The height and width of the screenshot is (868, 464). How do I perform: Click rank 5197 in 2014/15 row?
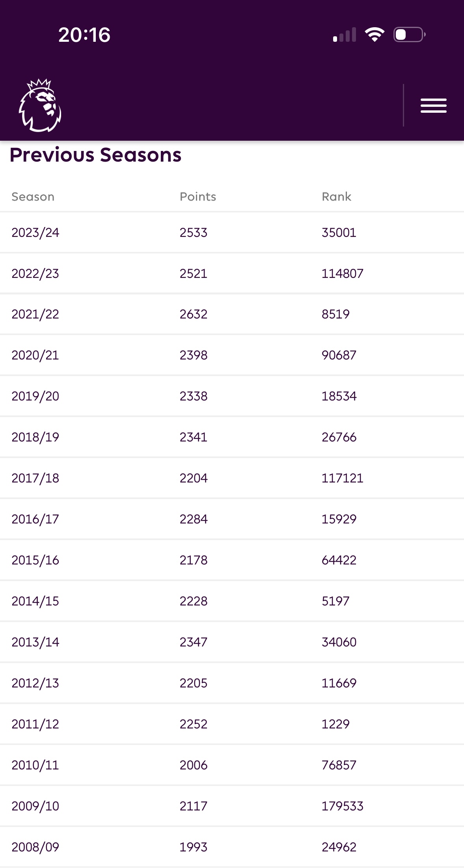(x=335, y=601)
